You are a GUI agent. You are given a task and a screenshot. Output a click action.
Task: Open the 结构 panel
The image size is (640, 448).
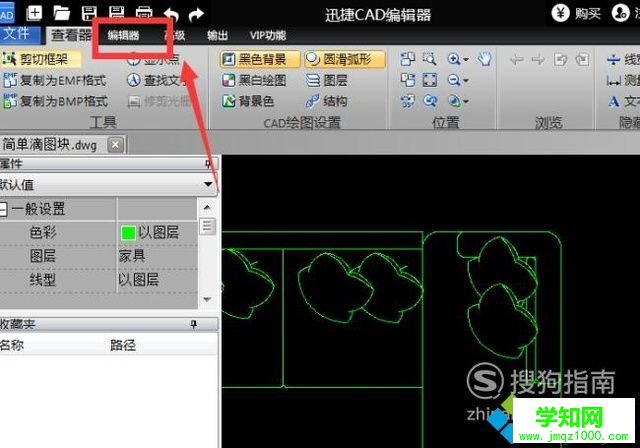tap(327, 101)
